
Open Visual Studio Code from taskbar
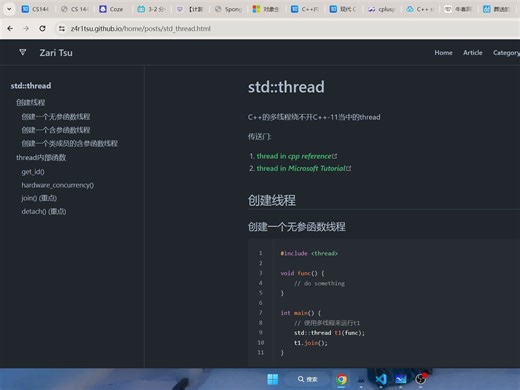coord(381,379)
